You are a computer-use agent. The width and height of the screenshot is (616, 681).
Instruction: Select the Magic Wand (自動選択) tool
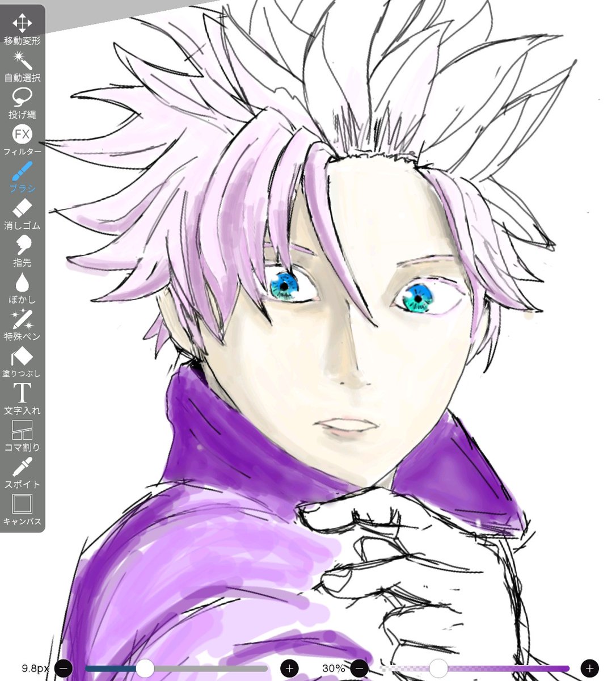click(x=22, y=66)
